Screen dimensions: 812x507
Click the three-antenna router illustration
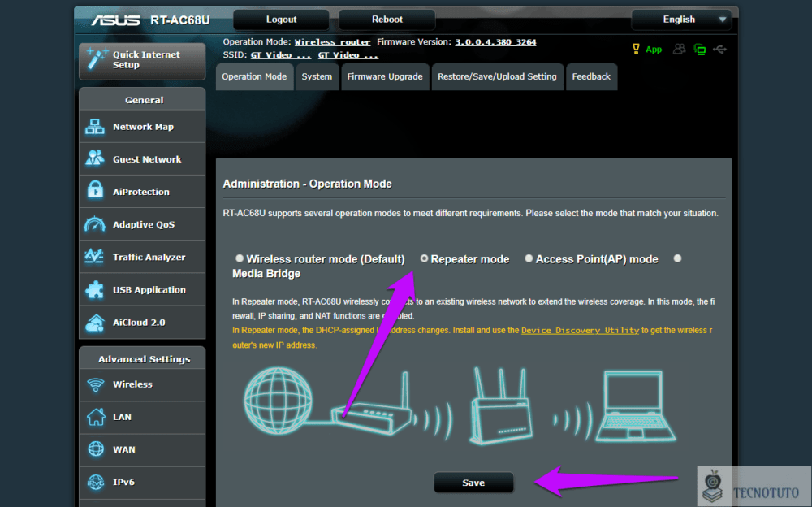pyautogui.click(x=501, y=406)
